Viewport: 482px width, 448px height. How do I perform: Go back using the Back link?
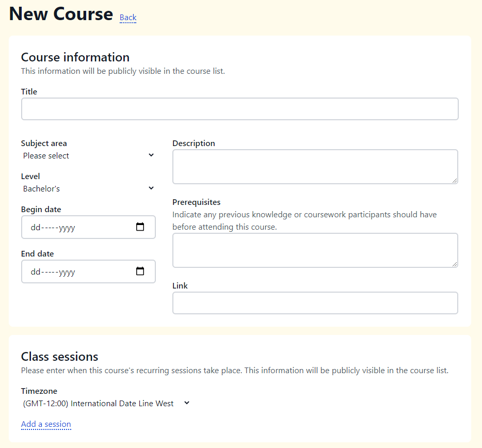(127, 17)
